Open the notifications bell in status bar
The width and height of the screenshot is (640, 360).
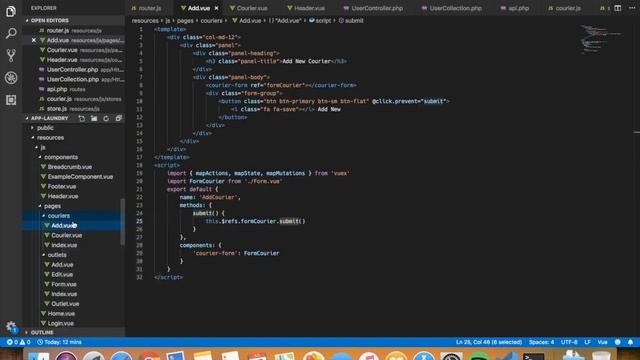tap(630, 342)
